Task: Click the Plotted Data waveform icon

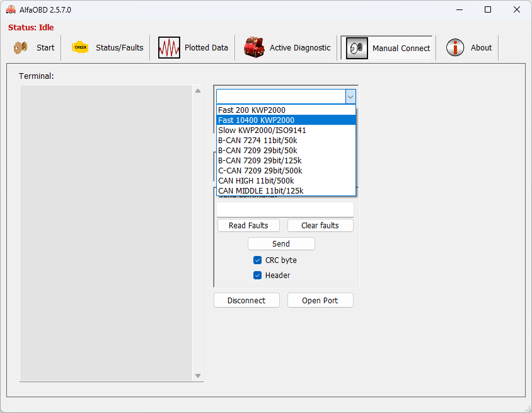Action: (169, 47)
